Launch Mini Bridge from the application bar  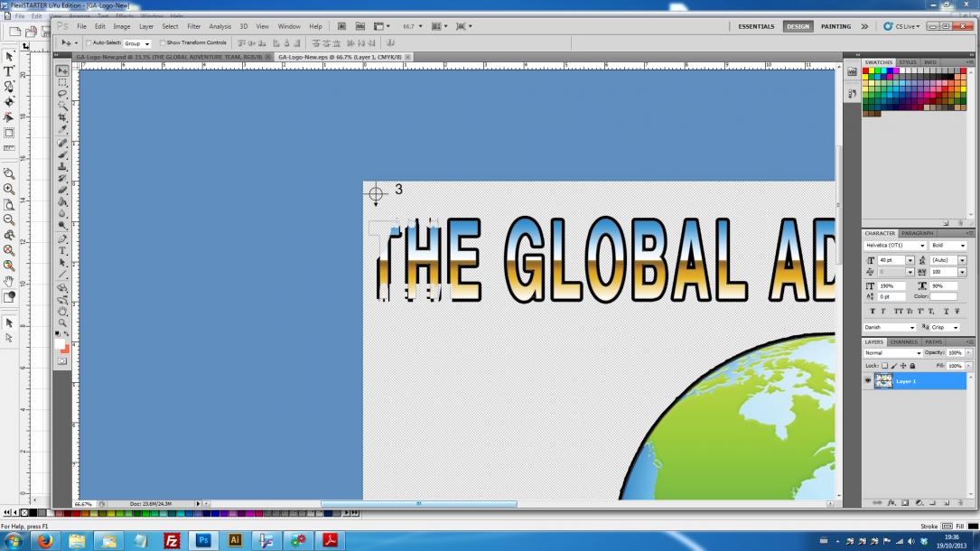point(360,26)
